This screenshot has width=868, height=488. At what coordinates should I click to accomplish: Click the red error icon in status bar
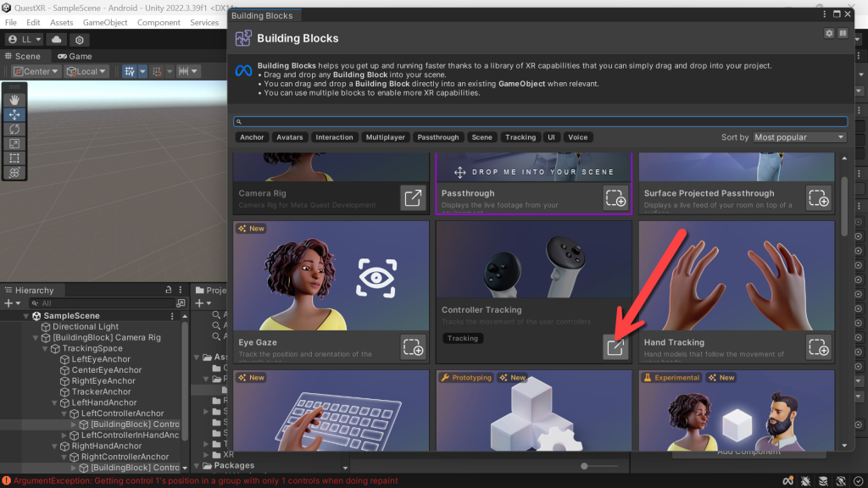[6, 481]
